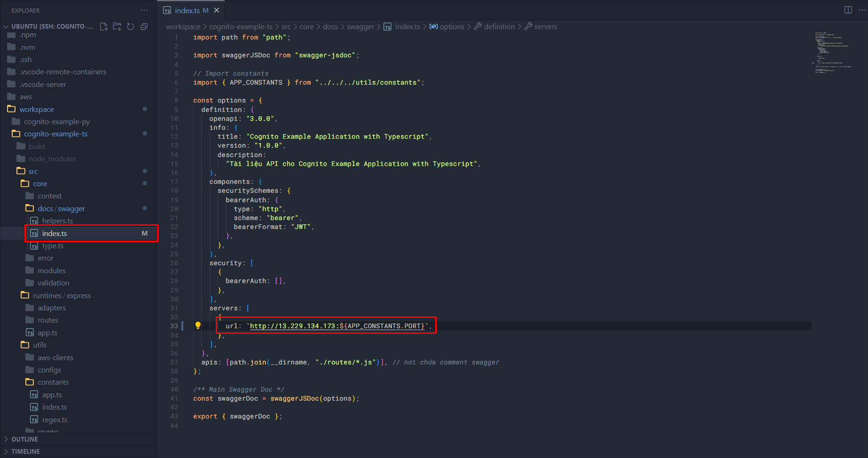Click the New Folder icon in Explorer header
This screenshot has width=868, height=458.
(117, 27)
